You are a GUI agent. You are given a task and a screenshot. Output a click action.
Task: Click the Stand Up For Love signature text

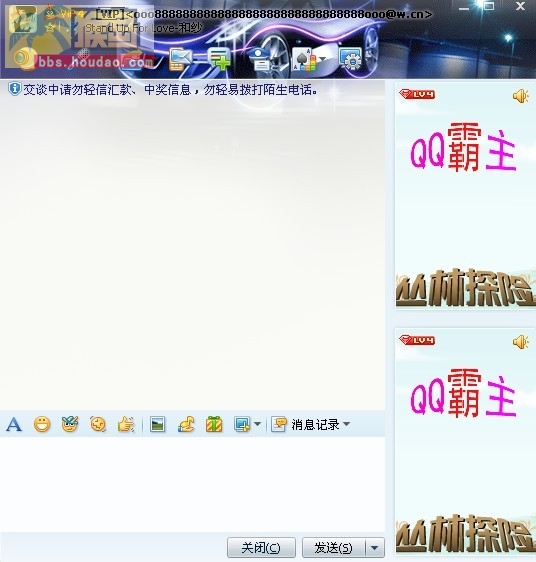(143, 28)
